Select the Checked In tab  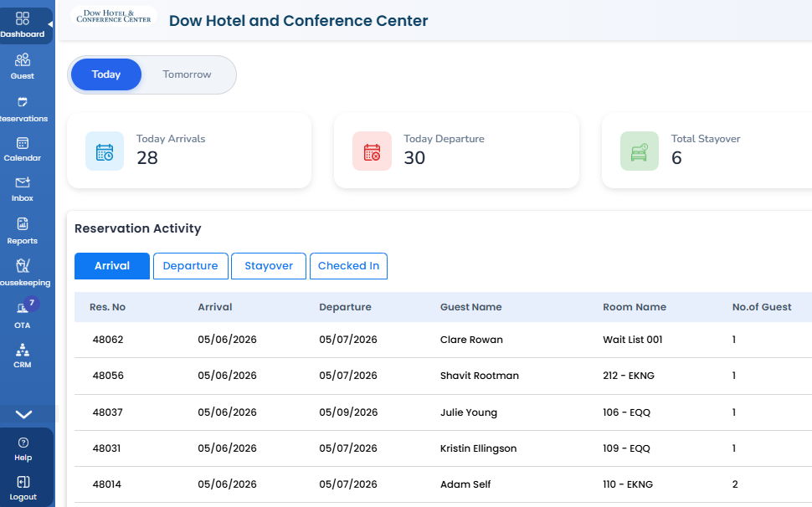point(348,266)
